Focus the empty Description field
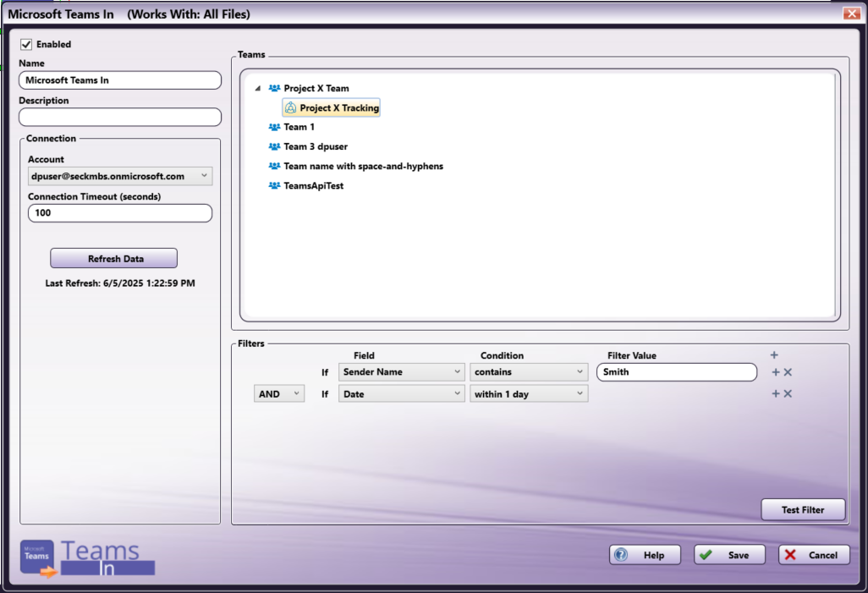Image resolution: width=868 pixels, height=593 pixels. 120,117
